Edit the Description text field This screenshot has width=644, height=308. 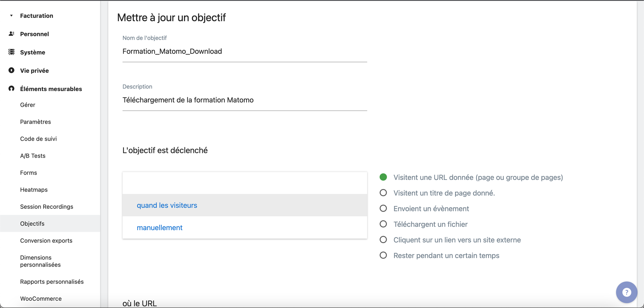click(245, 100)
